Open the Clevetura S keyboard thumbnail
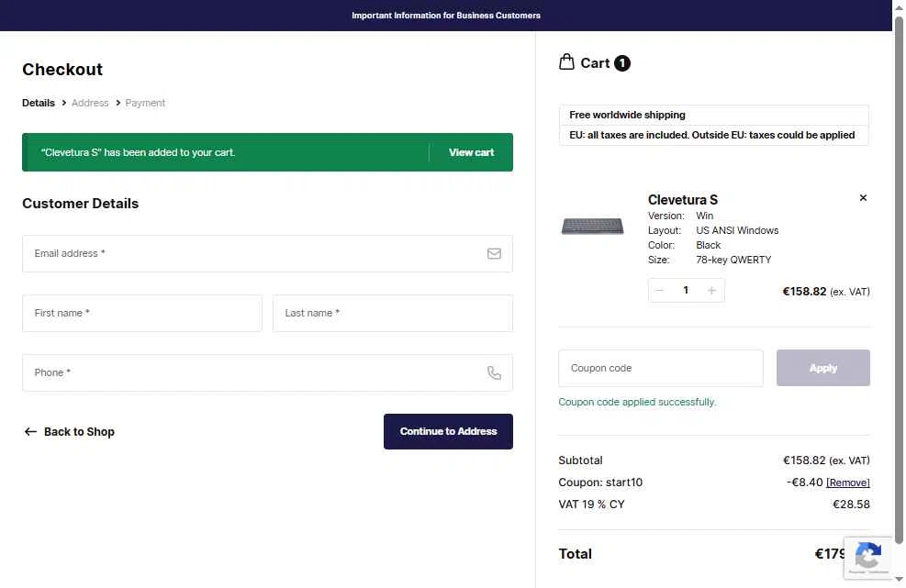 (592, 226)
